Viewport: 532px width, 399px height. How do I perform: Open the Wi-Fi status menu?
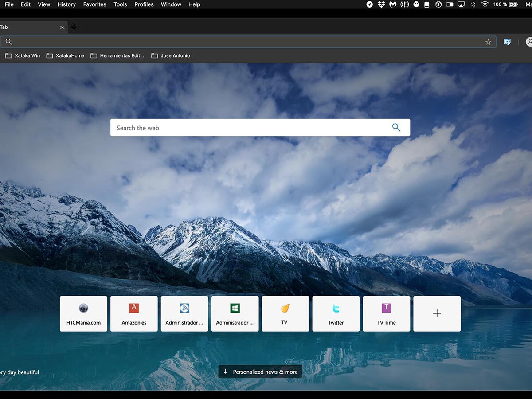[x=485, y=4]
